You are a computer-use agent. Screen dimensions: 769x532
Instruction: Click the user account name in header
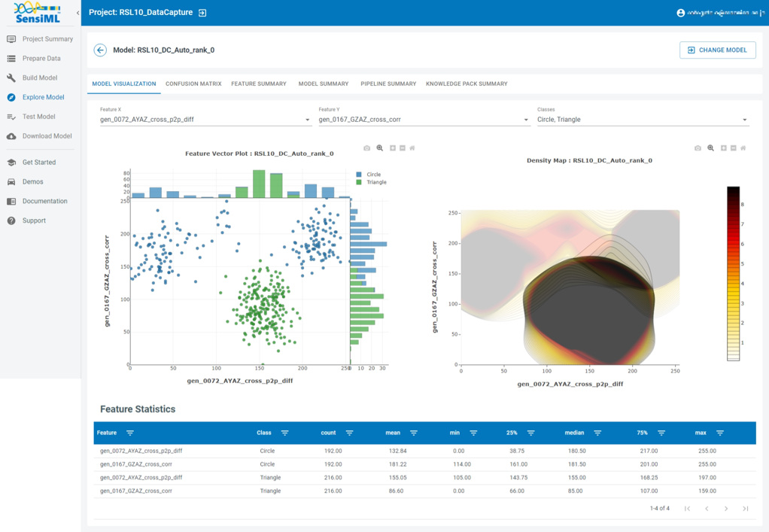click(721, 13)
